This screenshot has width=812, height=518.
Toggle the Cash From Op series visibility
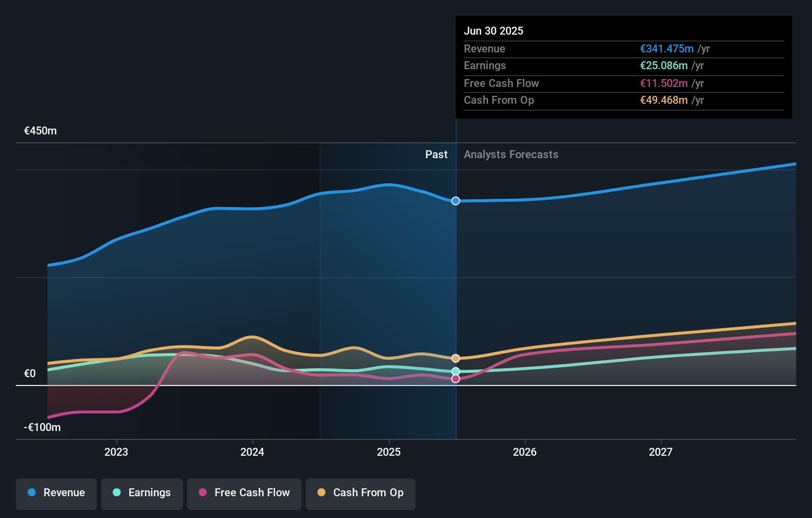tap(360, 493)
